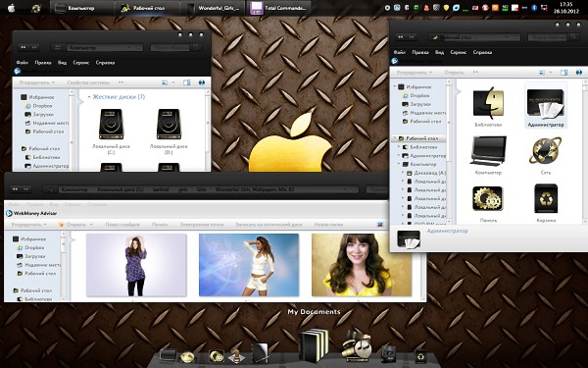Create Новая папка in wallpapers window
The width and height of the screenshot is (588, 368).
coord(328,224)
